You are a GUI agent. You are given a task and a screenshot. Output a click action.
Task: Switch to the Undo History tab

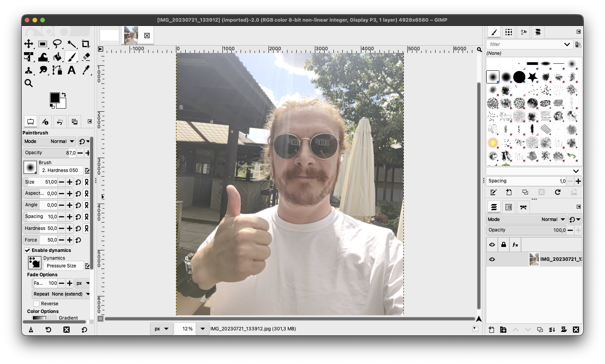click(x=60, y=122)
